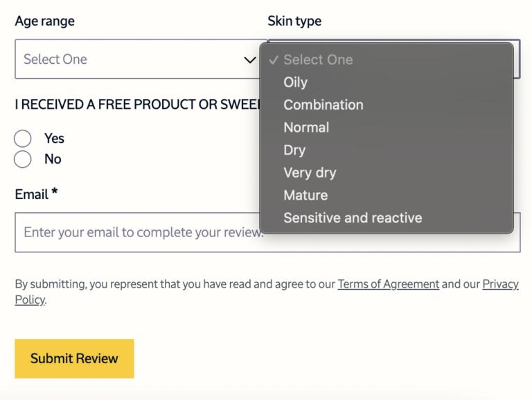Click the Email field label
This screenshot has width=532, height=400.
click(32, 195)
